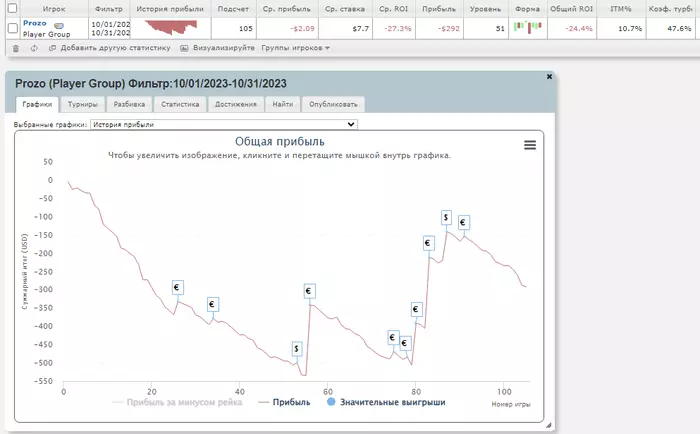Open the Разбивка tab
700x434 pixels.
[129, 104]
